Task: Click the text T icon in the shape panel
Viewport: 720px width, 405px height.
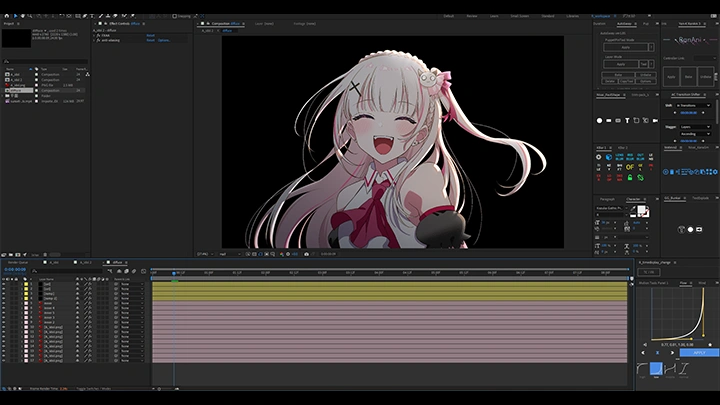Action: (x=627, y=120)
